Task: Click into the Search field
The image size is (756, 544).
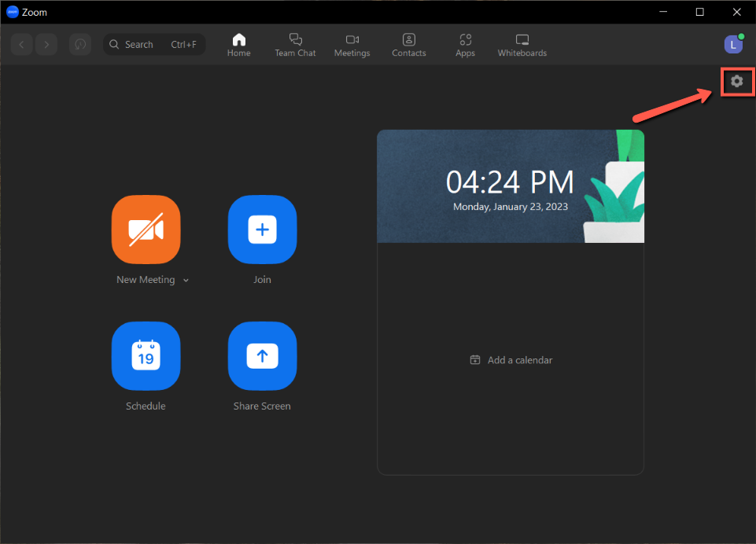Action: [x=154, y=44]
